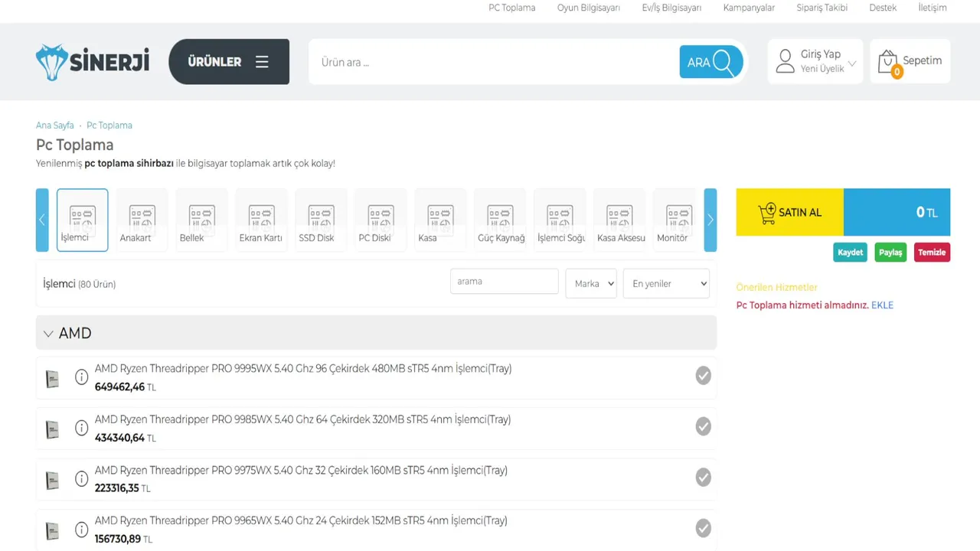
Task: Select the Ekran Kartı component icon
Action: [262, 220]
